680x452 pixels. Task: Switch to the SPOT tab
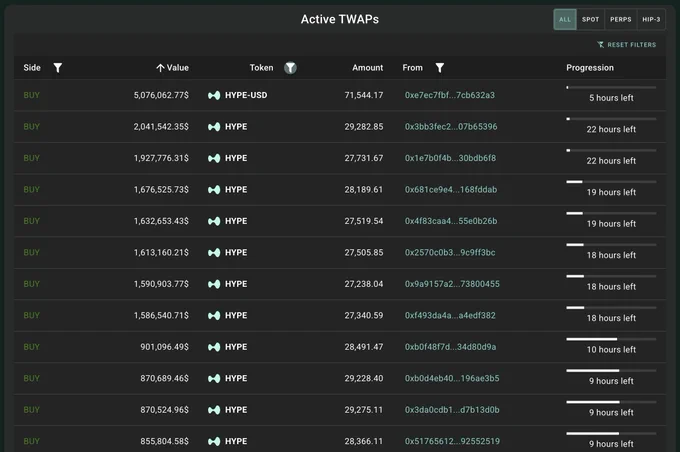(x=590, y=20)
